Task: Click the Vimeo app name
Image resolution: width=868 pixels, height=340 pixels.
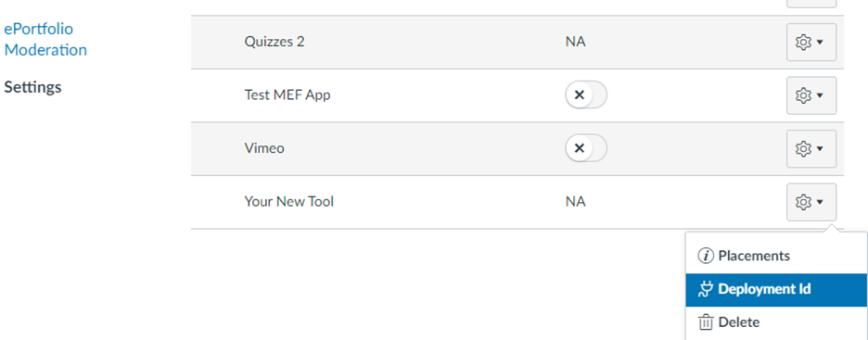Action: [x=264, y=148]
